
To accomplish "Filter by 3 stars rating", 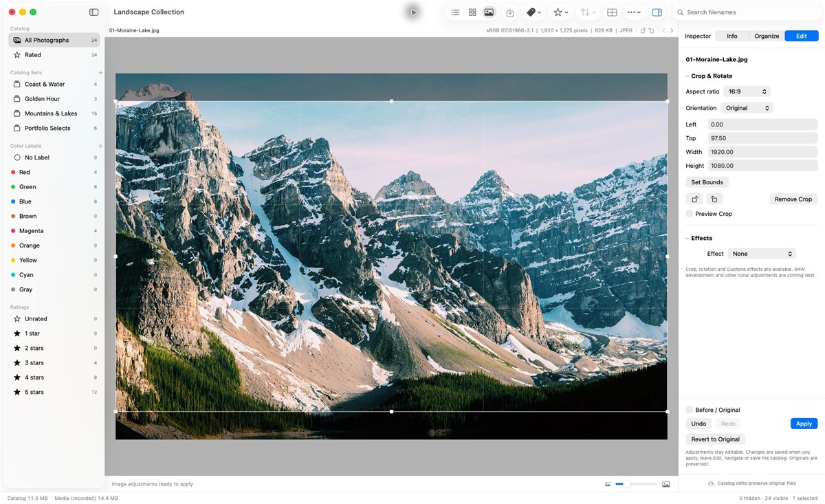I will coord(54,363).
